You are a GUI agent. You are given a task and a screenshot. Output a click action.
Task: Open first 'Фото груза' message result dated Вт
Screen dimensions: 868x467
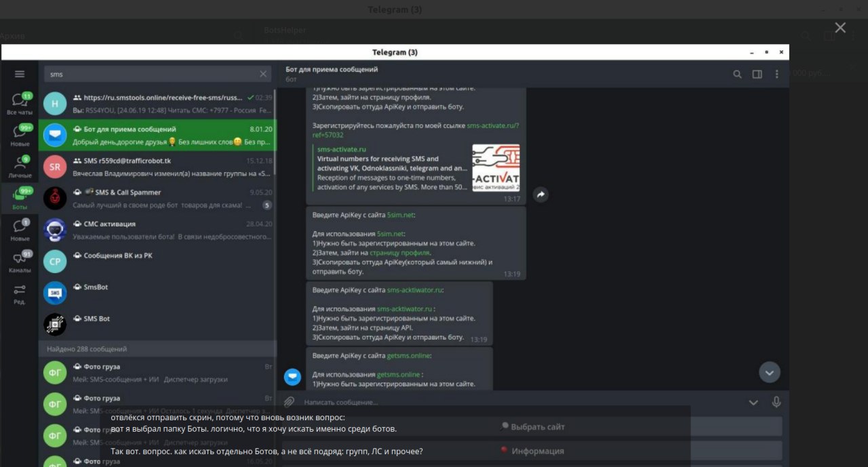[157, 372]
